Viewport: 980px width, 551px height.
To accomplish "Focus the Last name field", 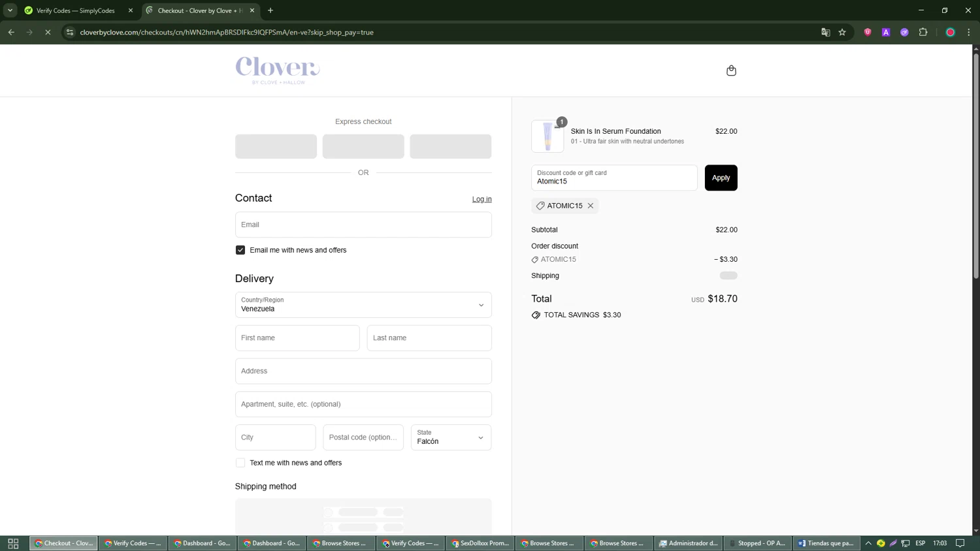I will tap(429, 338).
